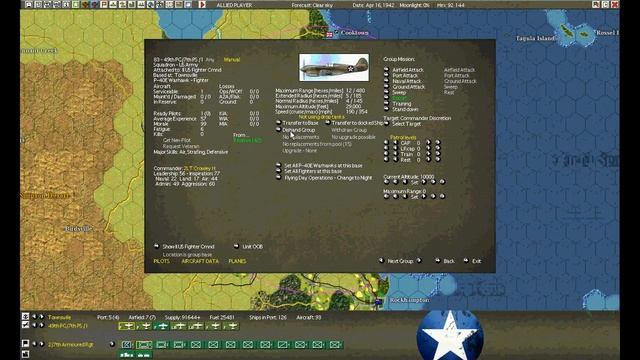Screen dimensions: 640x360
Task: Click Select Target
Action: 386,124
